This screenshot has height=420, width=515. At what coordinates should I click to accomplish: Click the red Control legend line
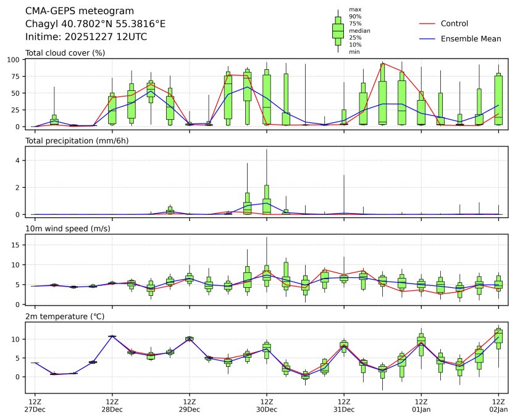[427, 23]
